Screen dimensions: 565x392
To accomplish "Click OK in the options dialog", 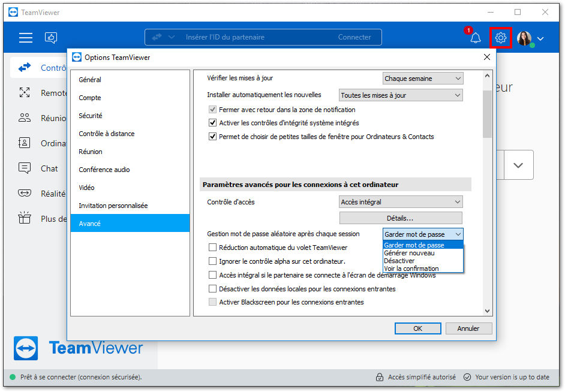I will [417, 328].
